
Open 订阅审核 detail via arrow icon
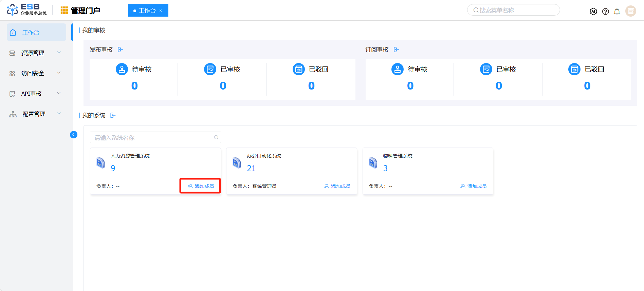[x=396, y=50]
